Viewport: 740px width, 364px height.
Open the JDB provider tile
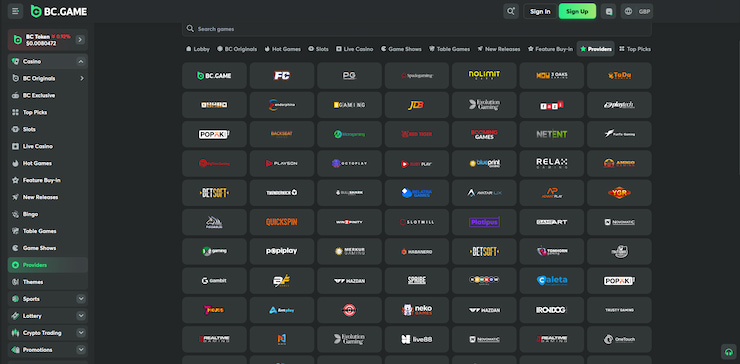(417, 105)
